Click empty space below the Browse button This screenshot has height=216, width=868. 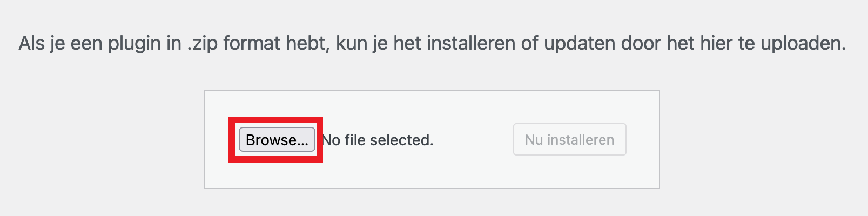[x=277, y=175]
